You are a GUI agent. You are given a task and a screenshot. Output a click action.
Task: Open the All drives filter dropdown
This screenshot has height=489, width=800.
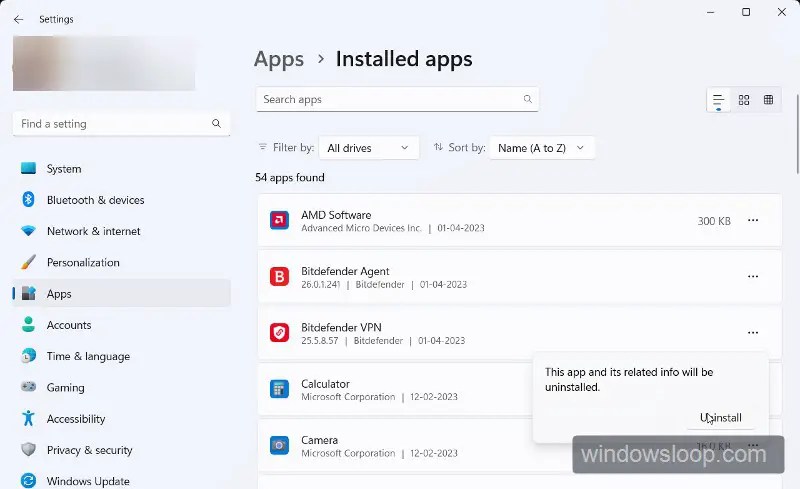tap(368, 148)
